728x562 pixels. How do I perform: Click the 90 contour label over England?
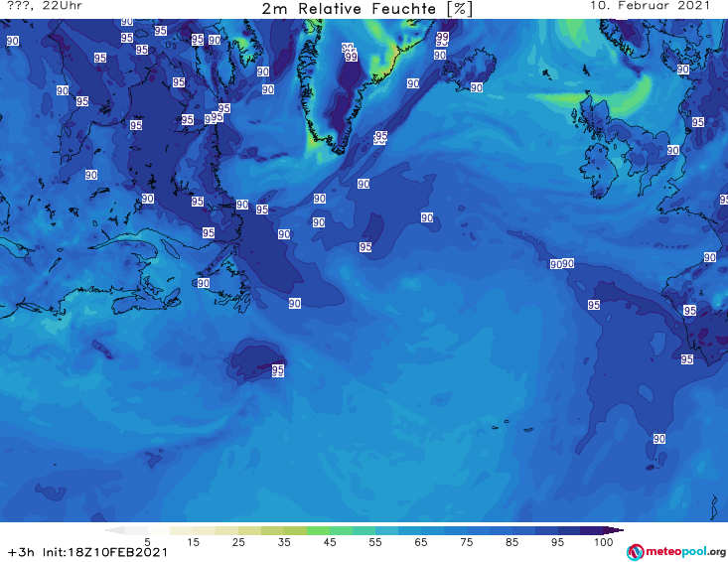pos(673,150)
